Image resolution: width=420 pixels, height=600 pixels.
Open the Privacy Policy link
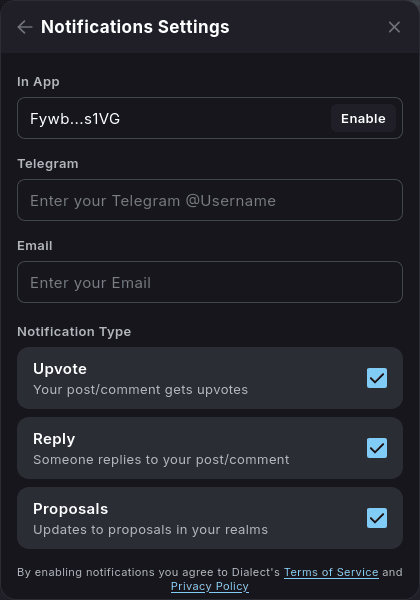coord(210,586)
